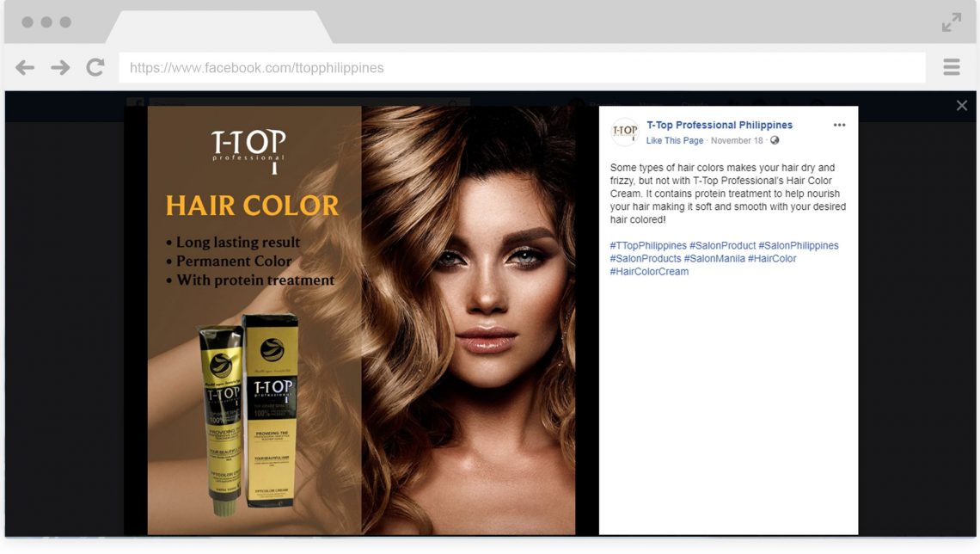Open the November 18 post timestamp

[x=737, y=141]
